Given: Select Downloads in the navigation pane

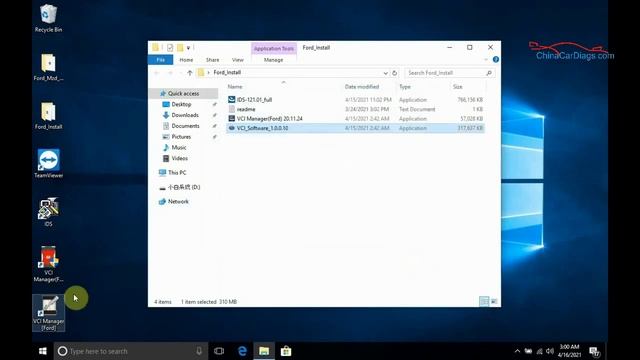Looking at the screenshot, I should click(185, 115).
